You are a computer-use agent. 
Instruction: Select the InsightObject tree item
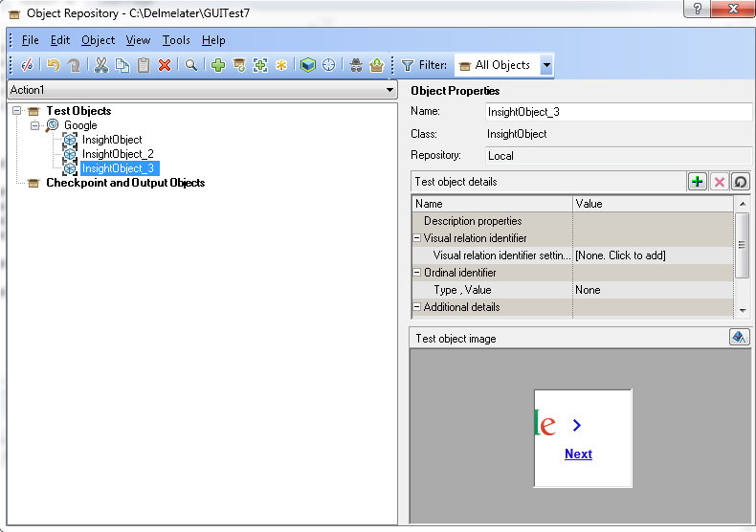pyautogui.click(x=112, y=140)
